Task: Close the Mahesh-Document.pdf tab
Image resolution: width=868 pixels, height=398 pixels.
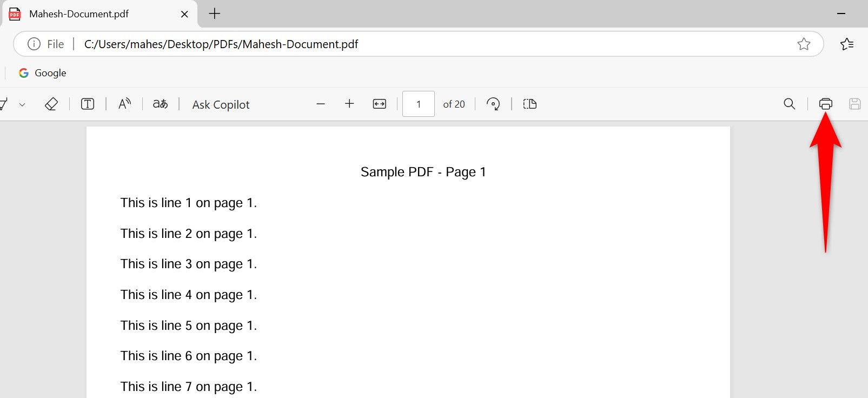Action: click(184, 14)
